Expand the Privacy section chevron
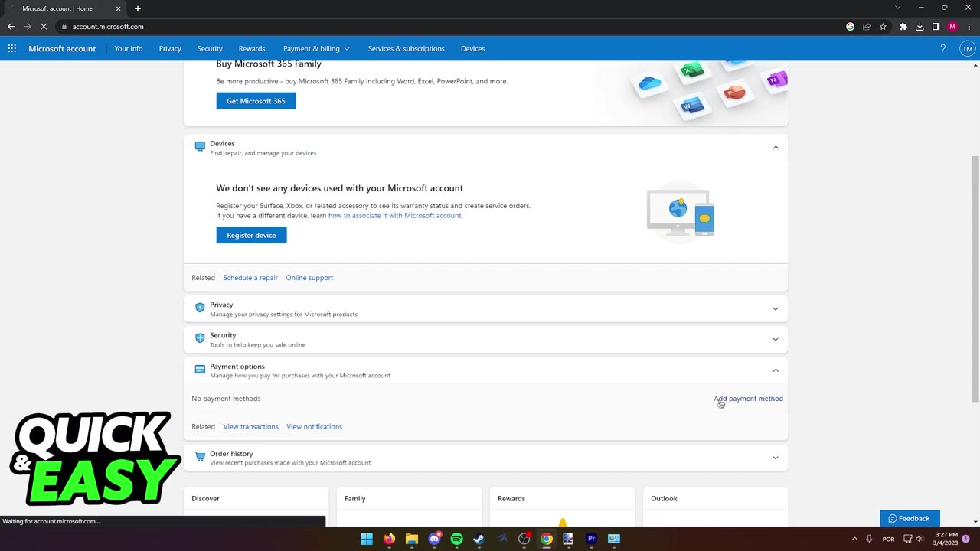The image size is (980, 551). (x=776, y=308)
